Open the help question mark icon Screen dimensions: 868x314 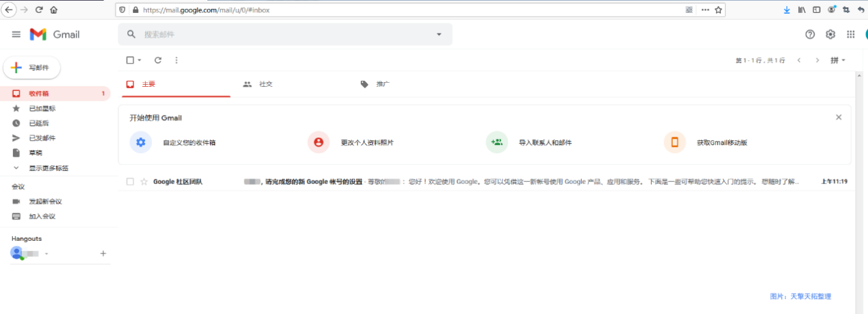810,34
